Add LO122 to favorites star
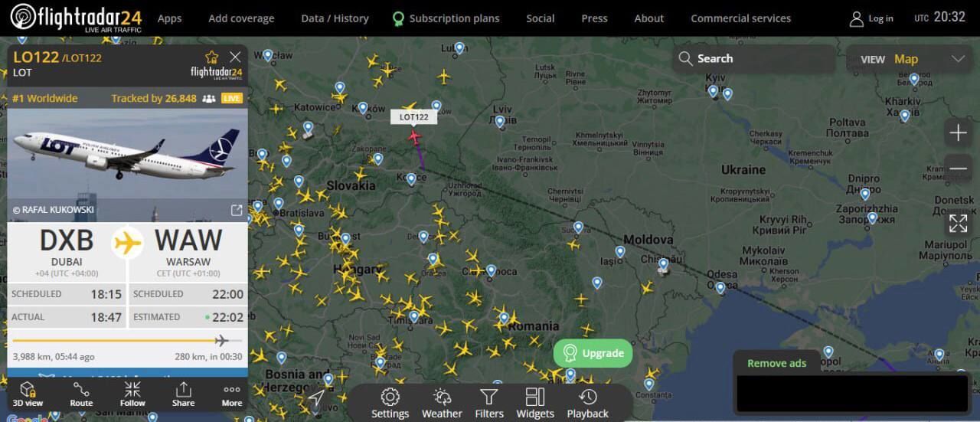Screen dimensions: 980x422 click(x=211, y=57)
